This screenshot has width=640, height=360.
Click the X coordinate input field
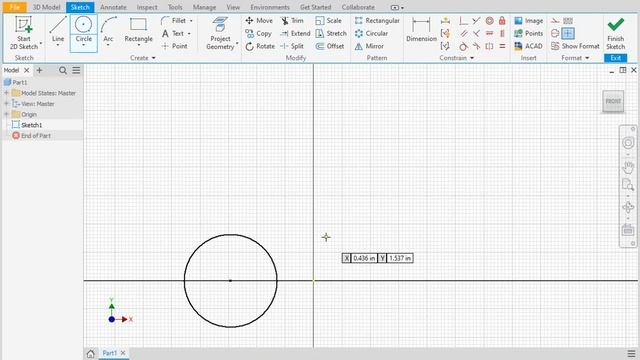[x=364, y=258]
